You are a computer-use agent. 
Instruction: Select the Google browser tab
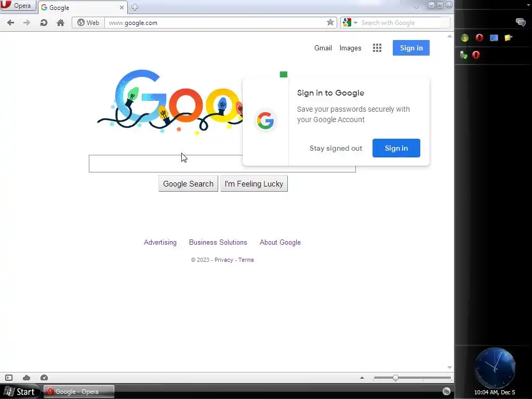pos(83,7)
